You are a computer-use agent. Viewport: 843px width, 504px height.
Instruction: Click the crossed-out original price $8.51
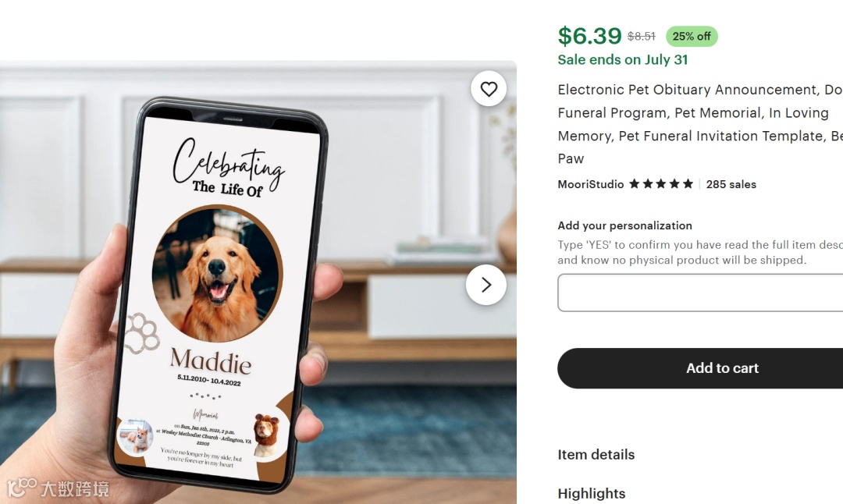[x=642, y=37]
